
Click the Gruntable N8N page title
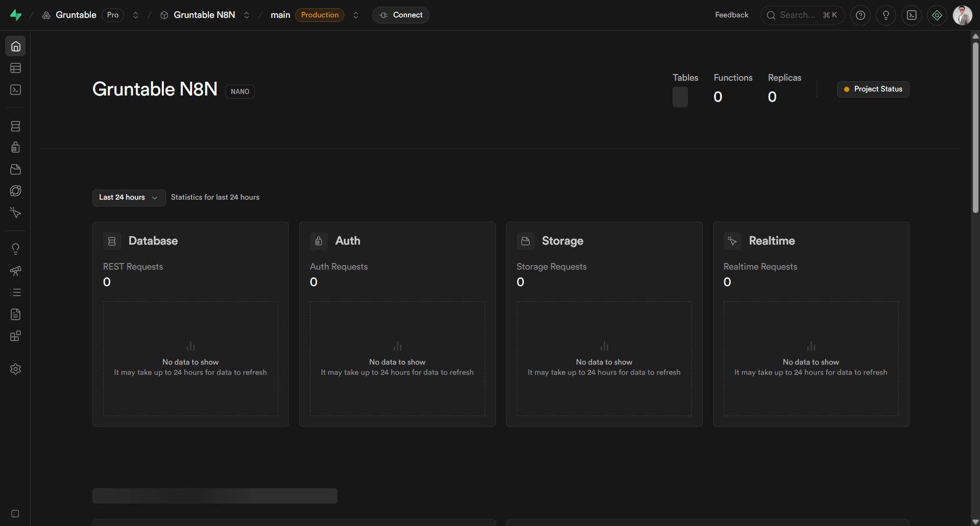pyautogui.click(x=155, y=89)
